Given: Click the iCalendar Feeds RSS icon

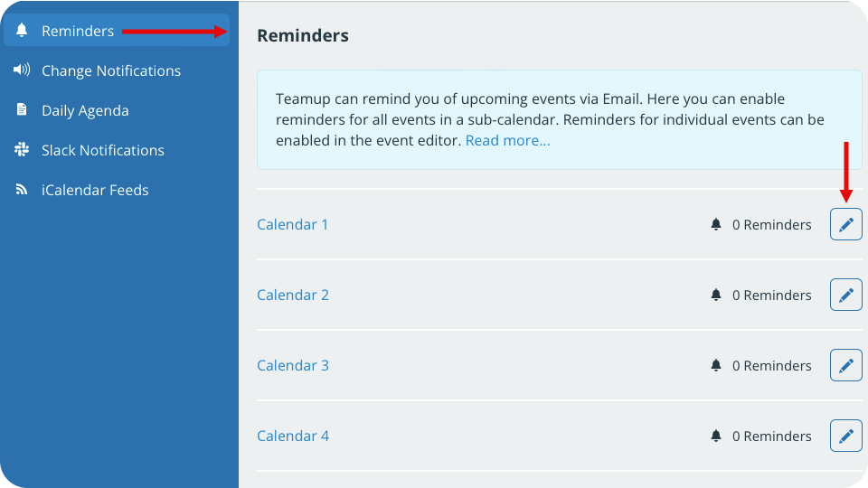Looking at the screenshot, I should tap(22, 190).
